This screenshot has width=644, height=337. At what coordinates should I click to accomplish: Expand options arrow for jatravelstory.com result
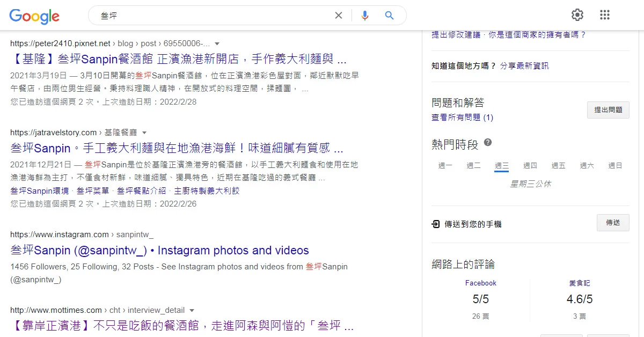coord(144,133)
